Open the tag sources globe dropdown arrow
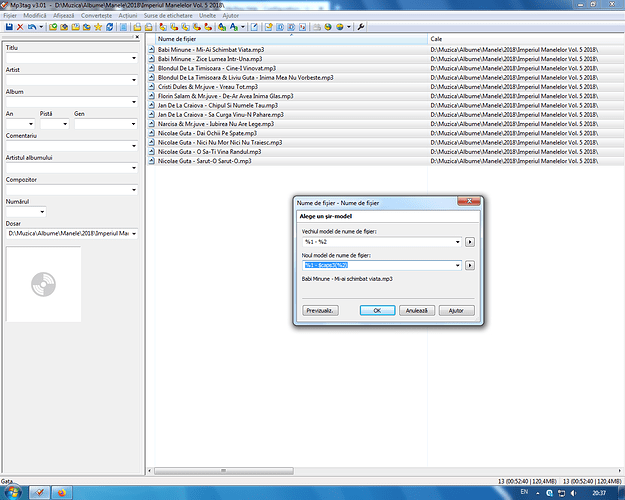The image size is (625, 500). pyautogui.click(x=349, y=27)
